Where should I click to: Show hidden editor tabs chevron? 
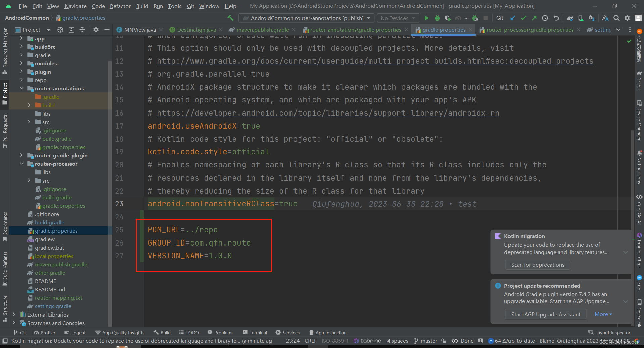point(618,30)
